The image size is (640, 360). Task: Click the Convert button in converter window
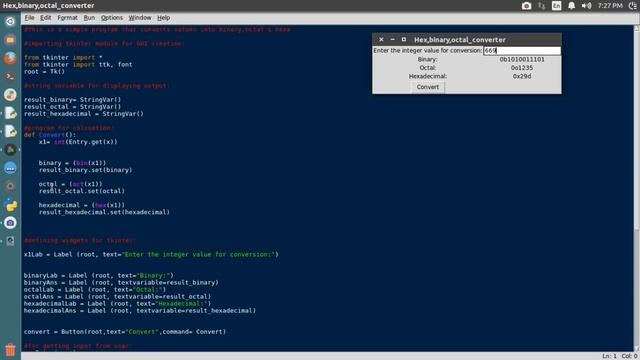[427, 87]
